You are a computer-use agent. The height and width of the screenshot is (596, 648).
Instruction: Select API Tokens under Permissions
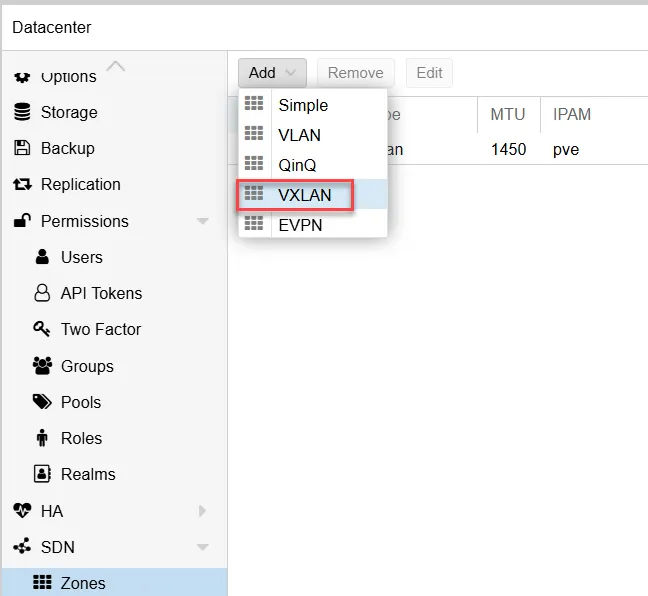pos(114,293)
